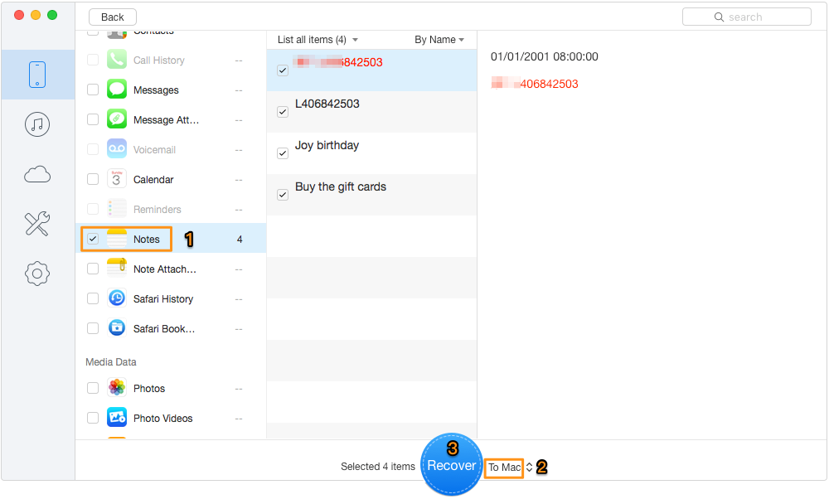Tick the Messages checkbox

[93, 90]
